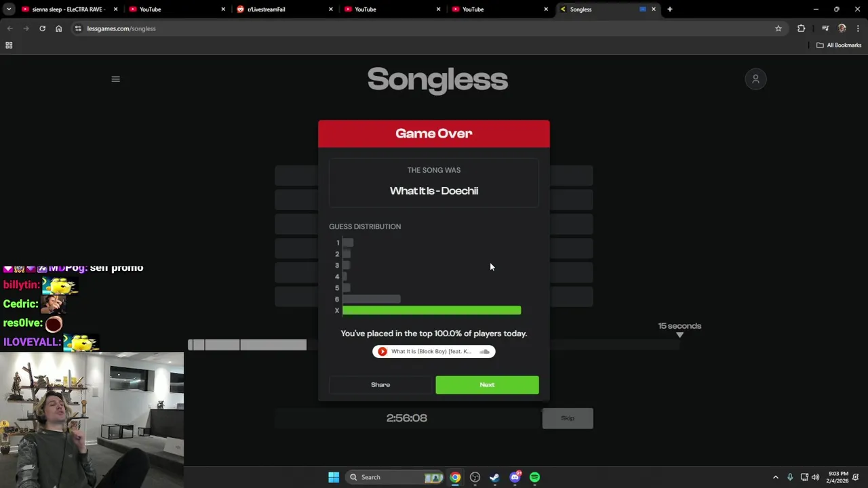Open Chrome from the taskbar
Image resolution: width=868 pixels, height=488 pixels.
[455, 477]
